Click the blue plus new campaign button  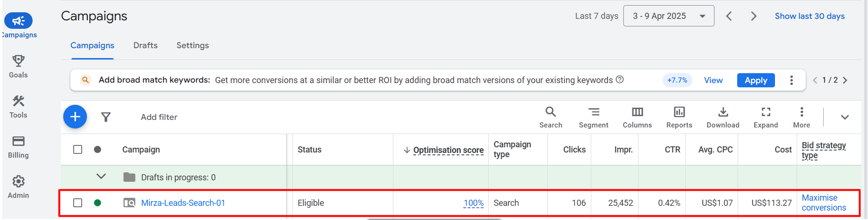75,117
